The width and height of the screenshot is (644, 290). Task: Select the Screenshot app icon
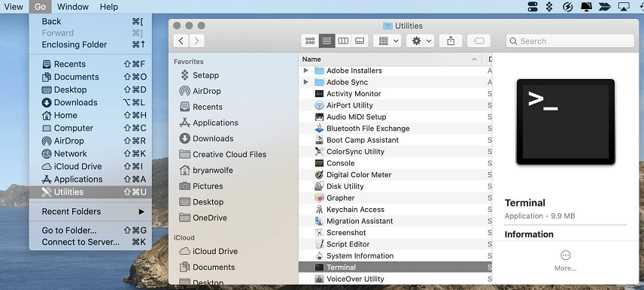tap(319, 233)
